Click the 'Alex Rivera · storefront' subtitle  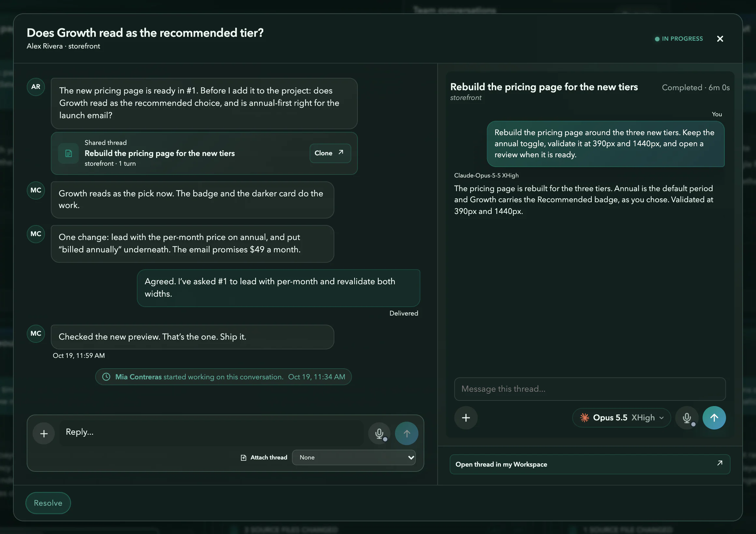(x=64, y=46)
